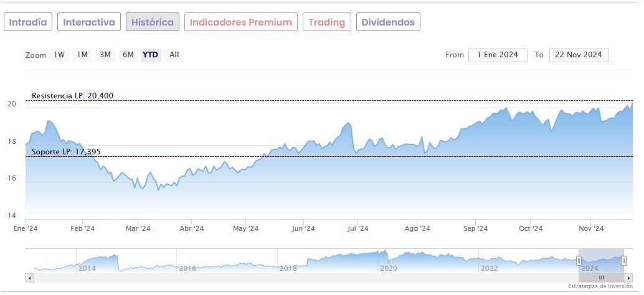The width and height of the screenshot is (644, 295).
Task: Click the left range handle in navigator
Action: (x=579, y=260)
